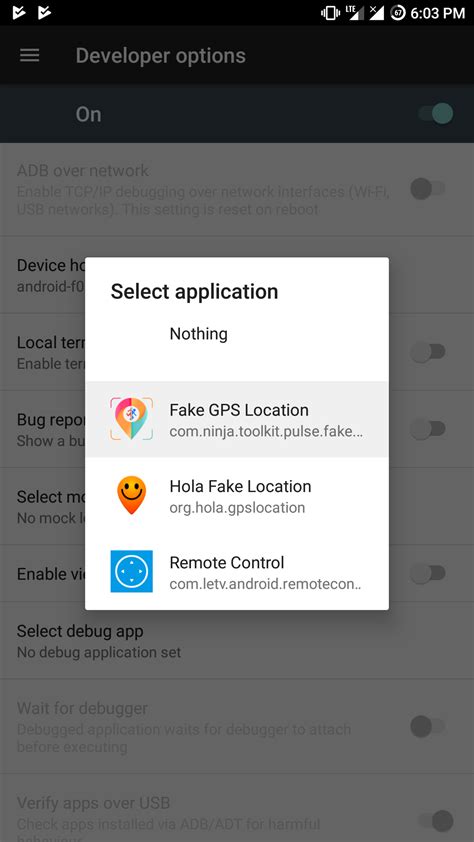Viewport: 474px width, 842px height.
Task: Tap the Hola smiley pin icon
Action: click(132, 495)
